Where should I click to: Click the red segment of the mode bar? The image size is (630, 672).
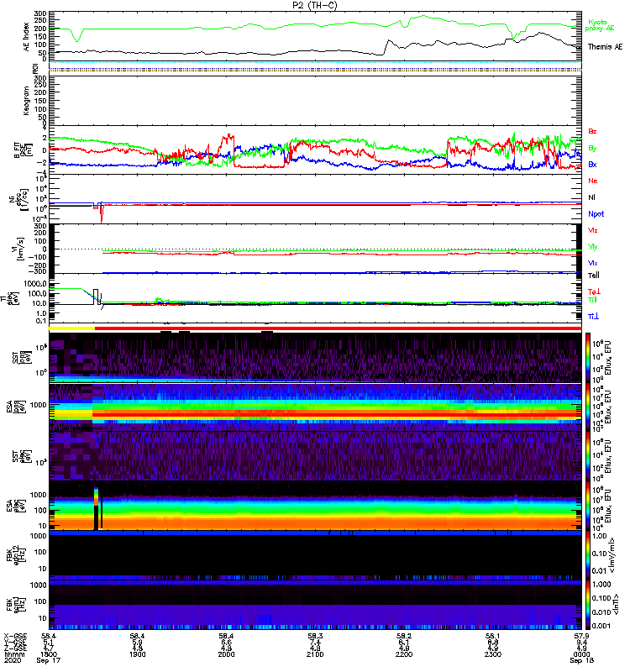point(339,328)
